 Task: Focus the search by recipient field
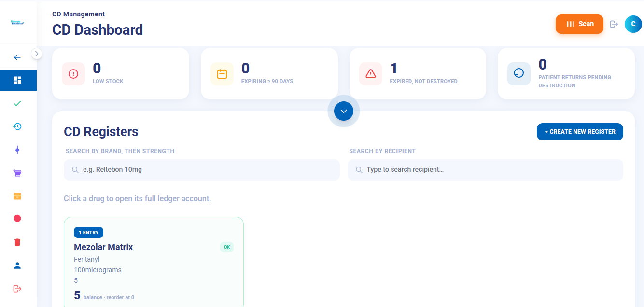pyautogui.click(x=485, y=170)
